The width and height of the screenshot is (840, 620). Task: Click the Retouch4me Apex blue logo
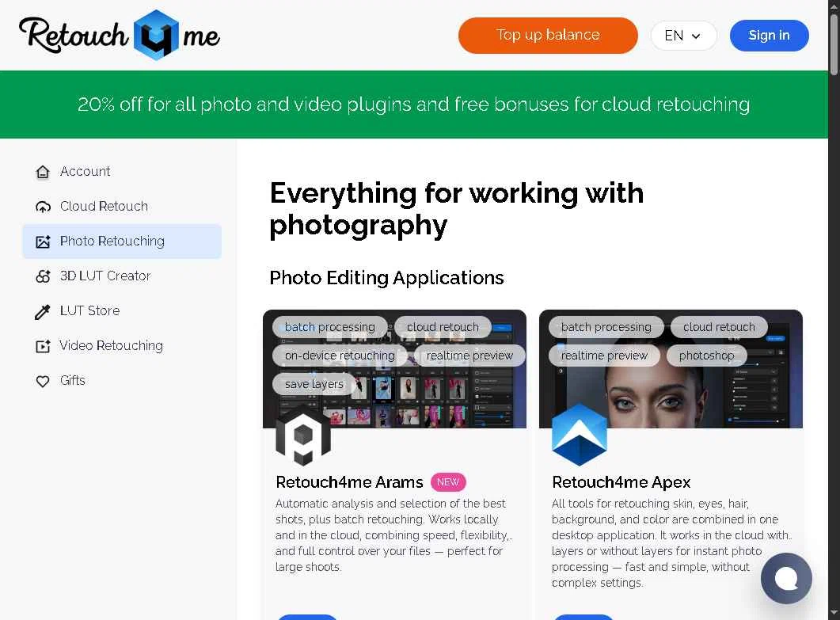[579, 436]
